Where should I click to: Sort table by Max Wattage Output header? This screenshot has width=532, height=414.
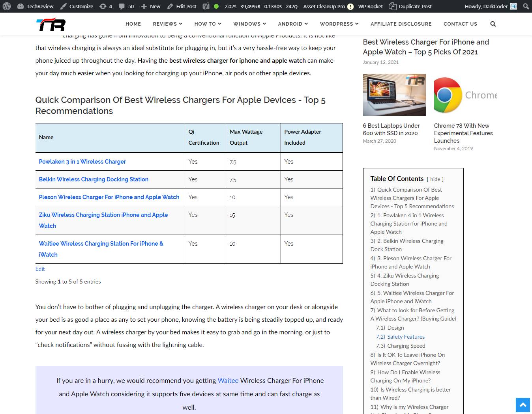pyautogui.click(x=253, y=138)
